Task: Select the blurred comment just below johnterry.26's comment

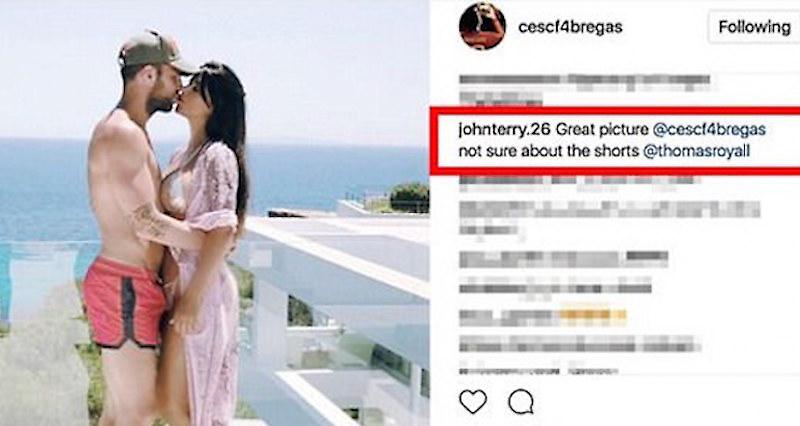Action: click(x=580, y=183)
